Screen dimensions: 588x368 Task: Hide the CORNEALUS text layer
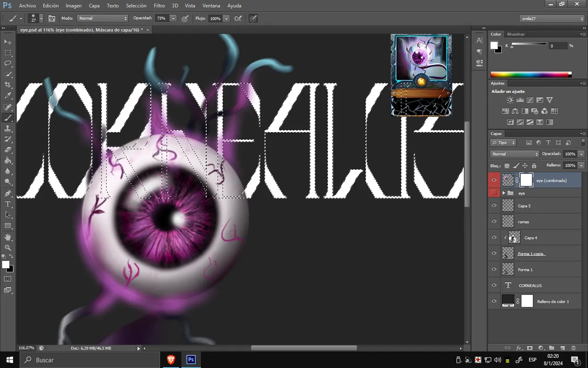[x=494, y=285]
